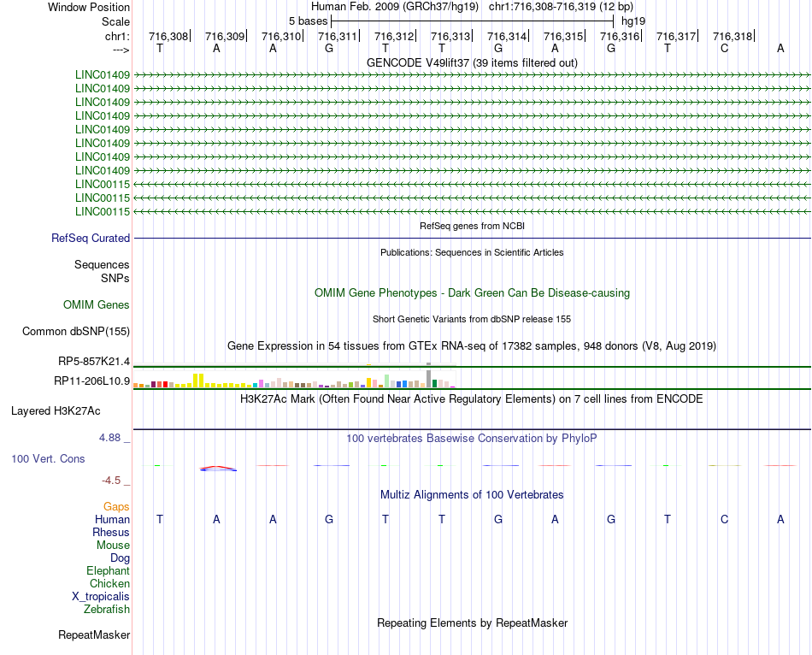The image size is (812, 655).
Task: Open the GTEx Gene Expression track title
Action: pyautogui.click(x=472, y=345)
